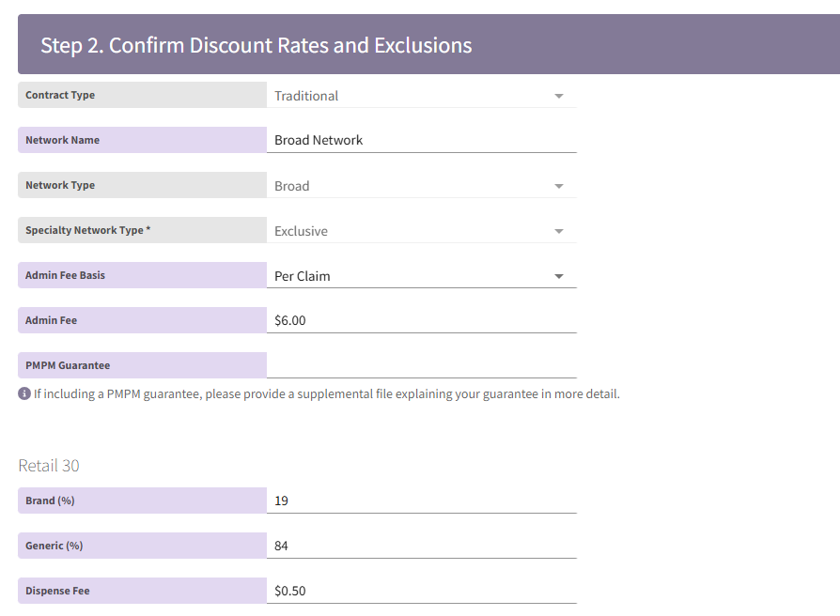Open the Contract Type dropdown
Viewport: 840px width, 616px height.
(421, 96)
